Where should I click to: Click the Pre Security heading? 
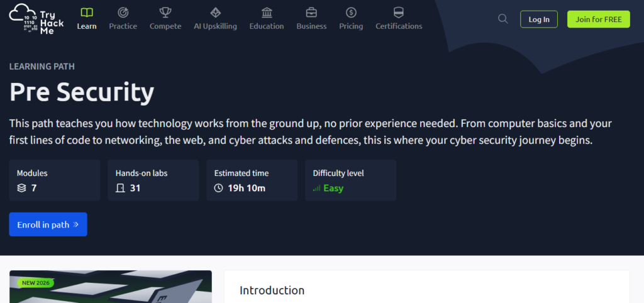82,92
